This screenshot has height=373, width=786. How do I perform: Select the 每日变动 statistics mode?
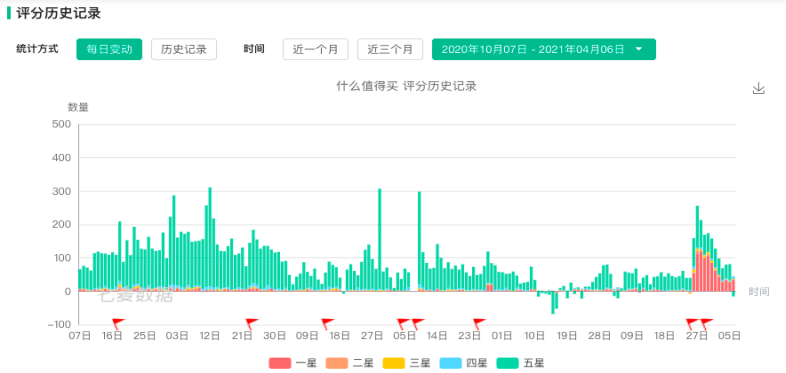pos(109,49)
